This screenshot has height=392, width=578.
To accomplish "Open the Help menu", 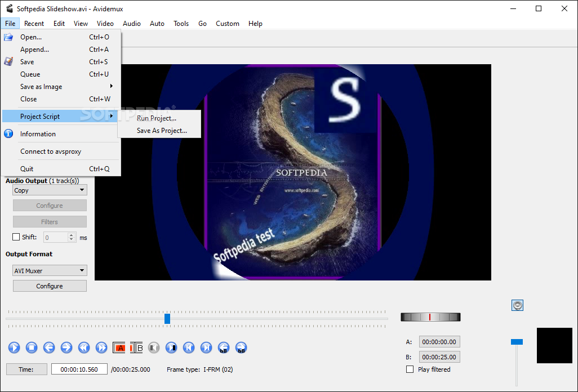I will coord(255,24).
